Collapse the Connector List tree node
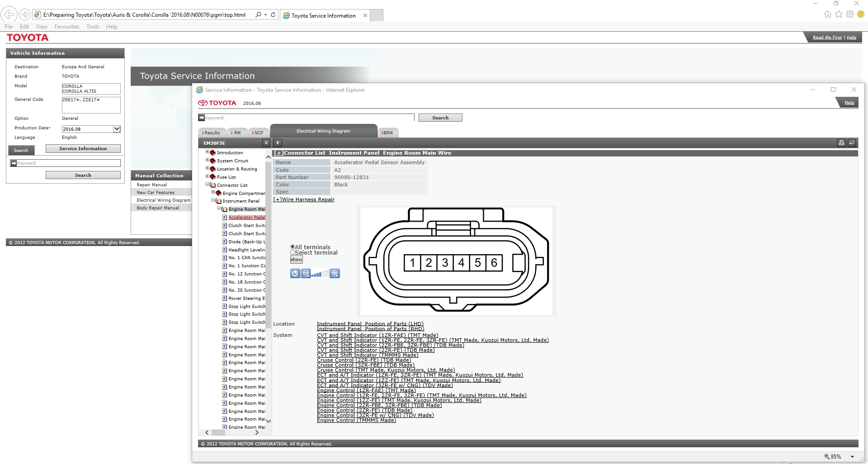This screenshot has width=868, height=464. pos(208,185)
